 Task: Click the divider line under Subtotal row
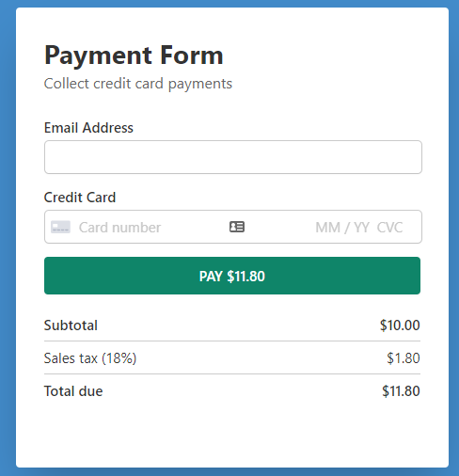click(232, 341)
